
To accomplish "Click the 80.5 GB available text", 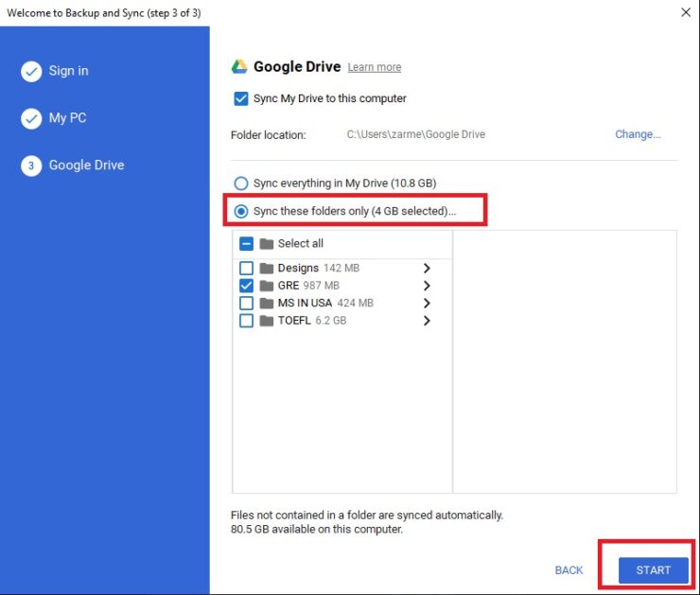I will (x=317, y=530).
